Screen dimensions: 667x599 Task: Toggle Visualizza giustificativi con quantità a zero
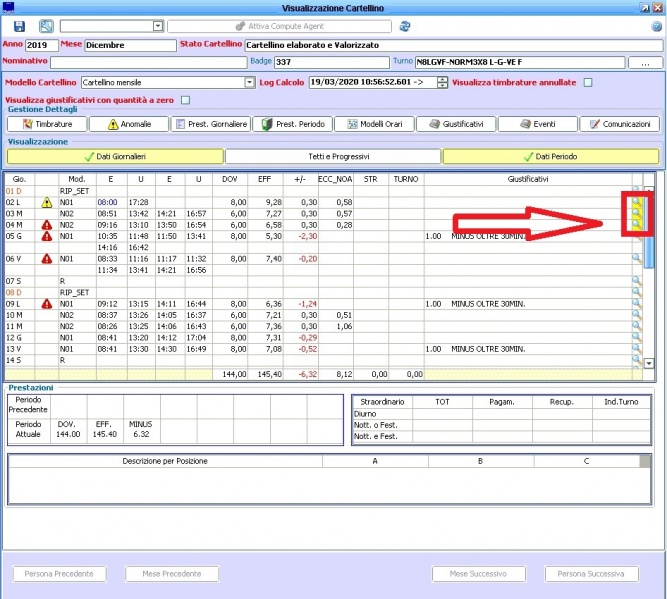tap(185, 100)
